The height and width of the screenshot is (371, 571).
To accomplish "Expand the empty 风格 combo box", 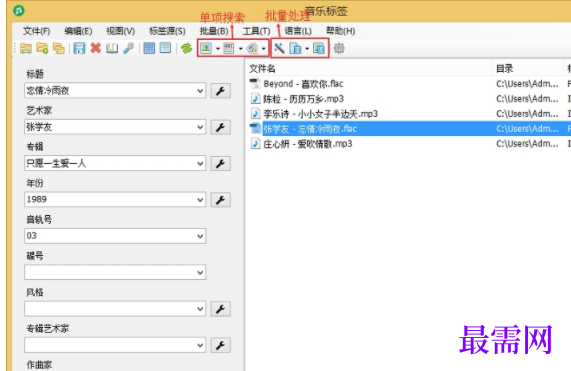I will (200, 309).
